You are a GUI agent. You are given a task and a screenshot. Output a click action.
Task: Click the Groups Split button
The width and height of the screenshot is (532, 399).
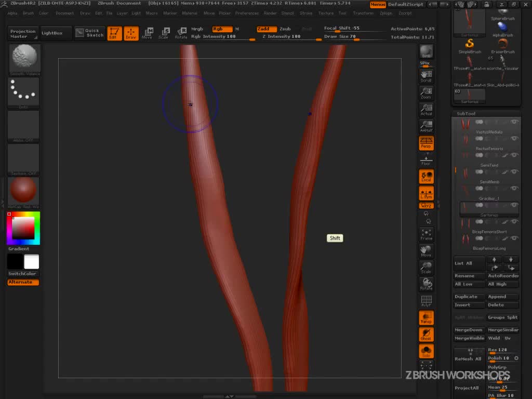pos(503,317)
